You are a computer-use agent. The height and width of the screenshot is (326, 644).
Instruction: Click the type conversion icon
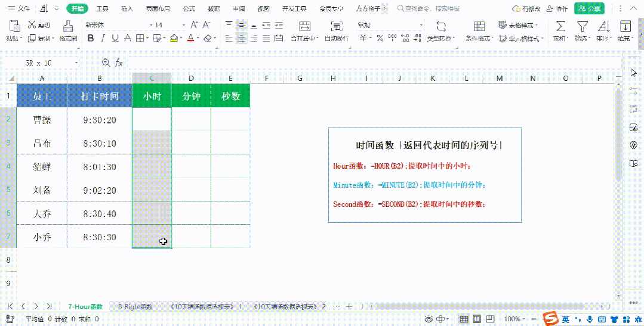[x=441, y=26]
